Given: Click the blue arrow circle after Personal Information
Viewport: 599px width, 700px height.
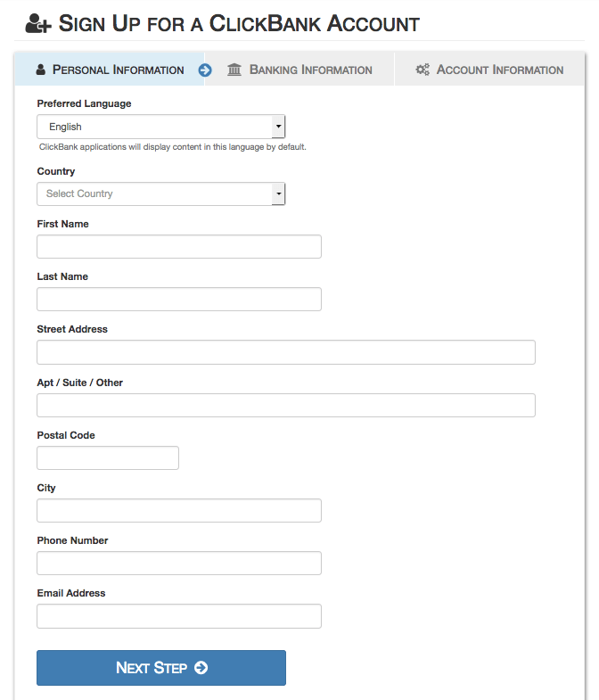Looking at the screenshot, I should (x=205, y=70).
